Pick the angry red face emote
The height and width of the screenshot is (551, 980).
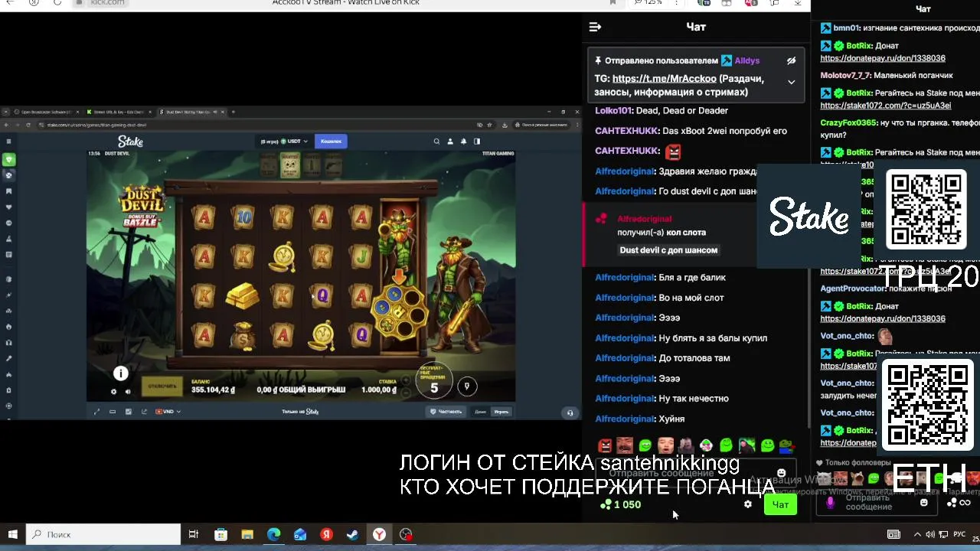(605, 445)
